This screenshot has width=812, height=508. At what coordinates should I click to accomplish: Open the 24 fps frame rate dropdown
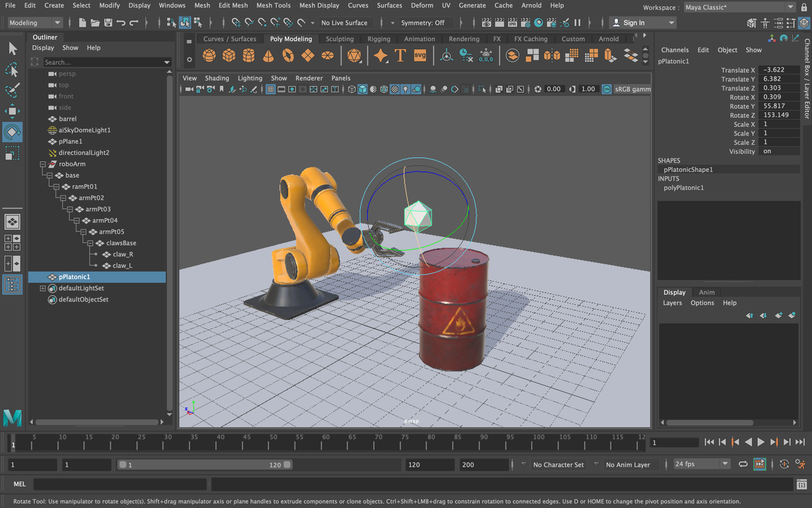point(702,464)
